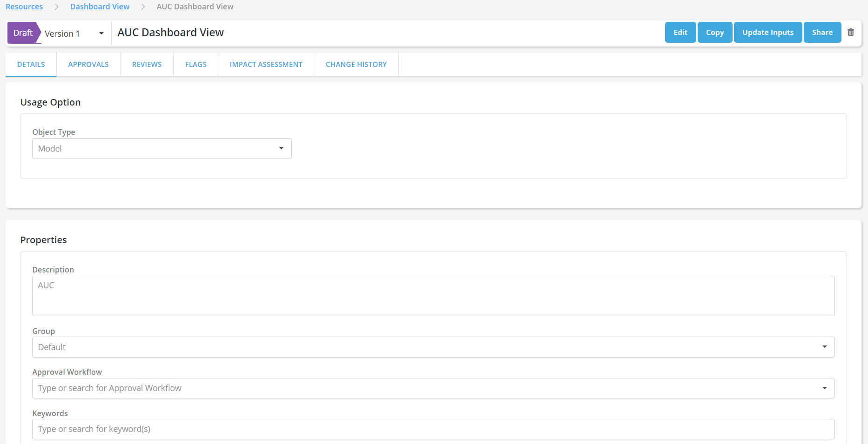Open the Approval Workflow dropdown arrow
Image resolution: width=868 pixels, height=444 pixels.
pyautogui.click(x=824, y=388)
